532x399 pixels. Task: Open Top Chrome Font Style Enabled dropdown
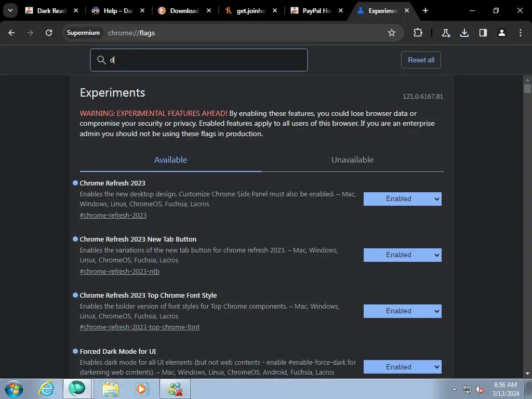403,311
